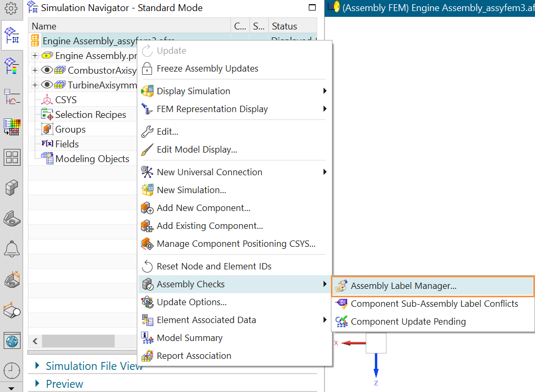The image size is (535, 392).
Task: Toggle visibility eye of CombustorAxisy component
Action: point(46,71)
